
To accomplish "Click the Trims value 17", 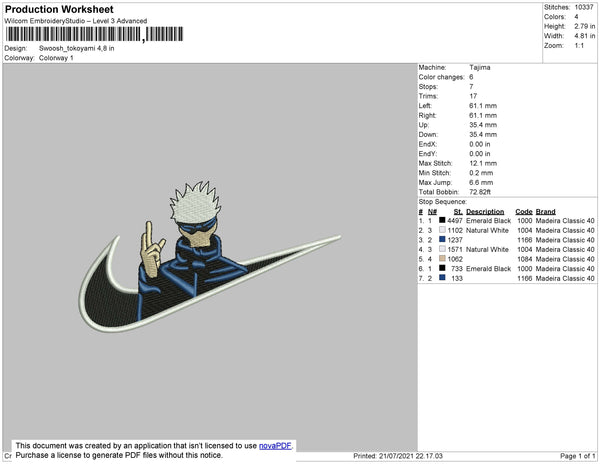I will (x=473, y=96).
